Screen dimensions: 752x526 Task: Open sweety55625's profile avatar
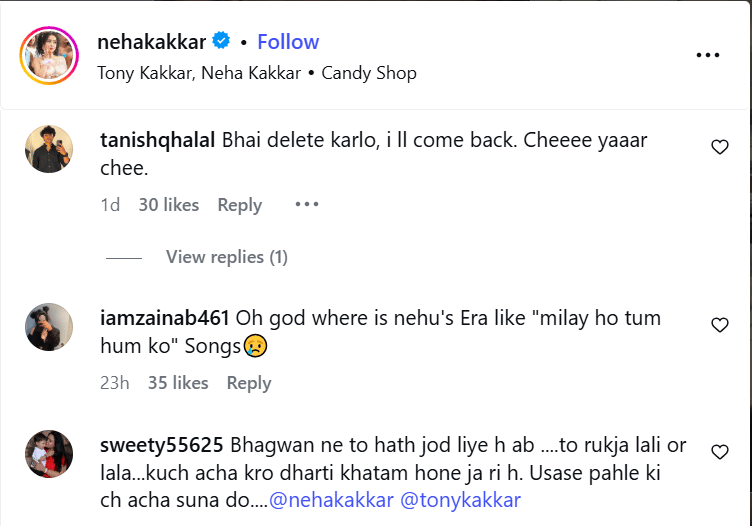coord(49,454)
